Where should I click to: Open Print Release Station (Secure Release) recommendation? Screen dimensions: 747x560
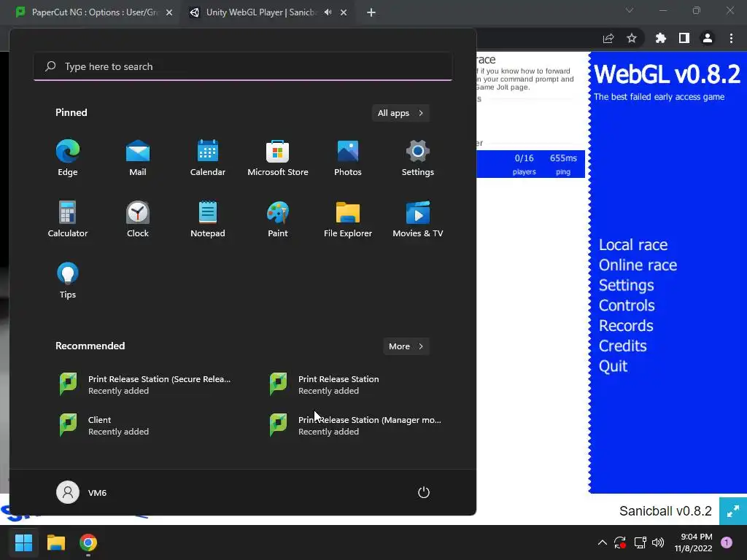(x=145, y=384)
